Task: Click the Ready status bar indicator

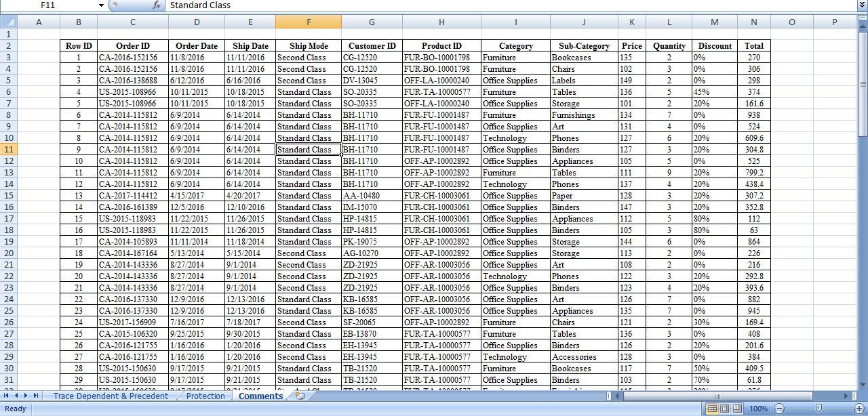Action: (15, 409)
